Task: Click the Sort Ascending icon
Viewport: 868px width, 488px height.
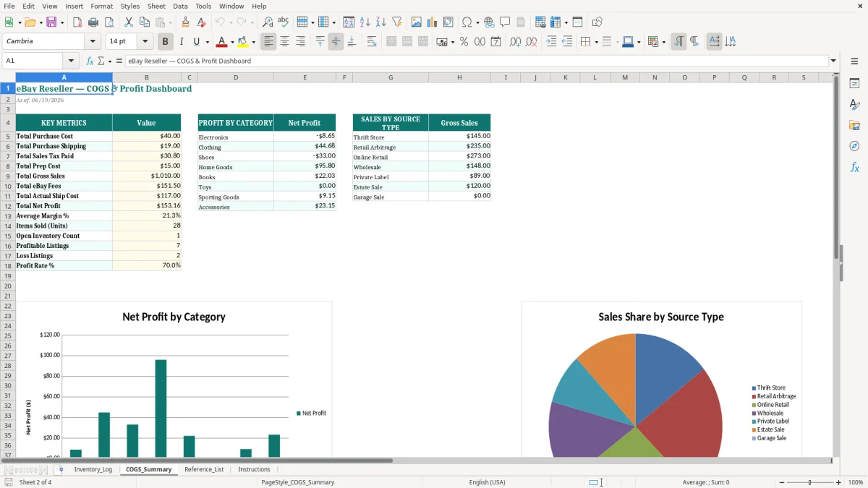Action: click(x=365, y=22)
